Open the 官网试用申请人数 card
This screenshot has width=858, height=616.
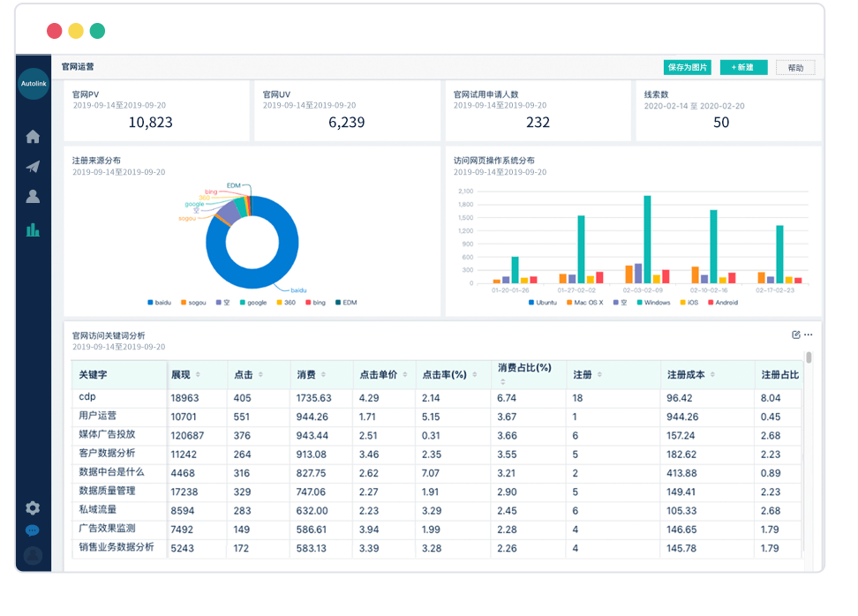click(x=538, y=111)
